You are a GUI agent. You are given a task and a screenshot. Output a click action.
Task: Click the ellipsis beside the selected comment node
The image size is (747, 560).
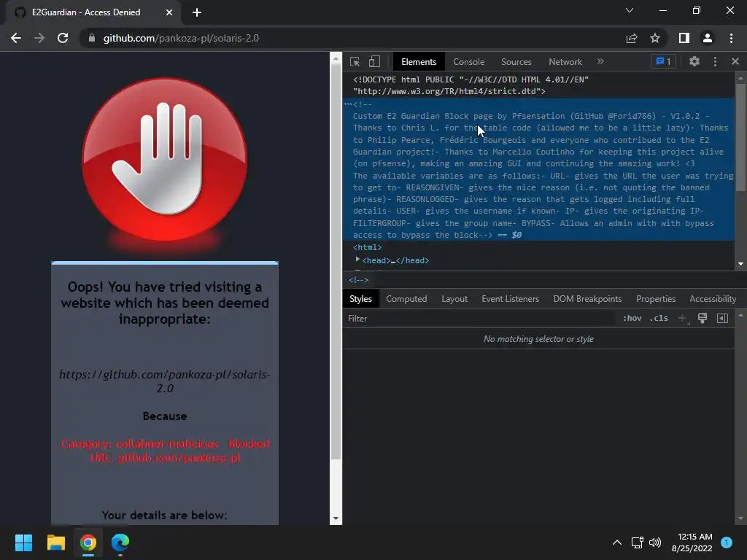point(348,104)
